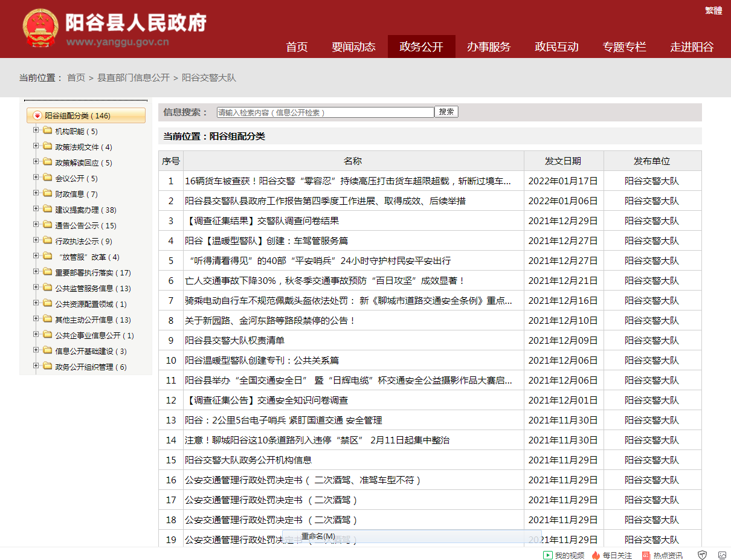731x560 pixels.
Task: Click the folder icon beside 财政信息
Action: click(47, 194)
